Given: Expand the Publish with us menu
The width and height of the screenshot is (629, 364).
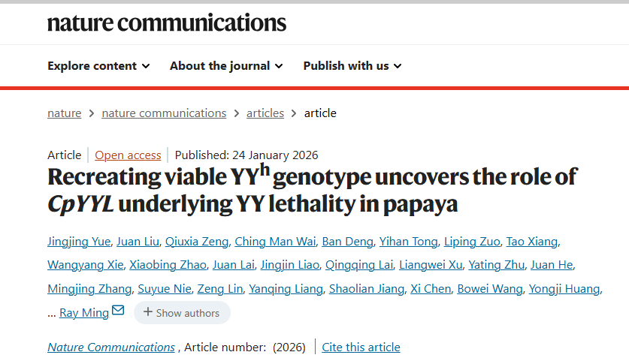Looking at the screenshot, I should (352, 66).
